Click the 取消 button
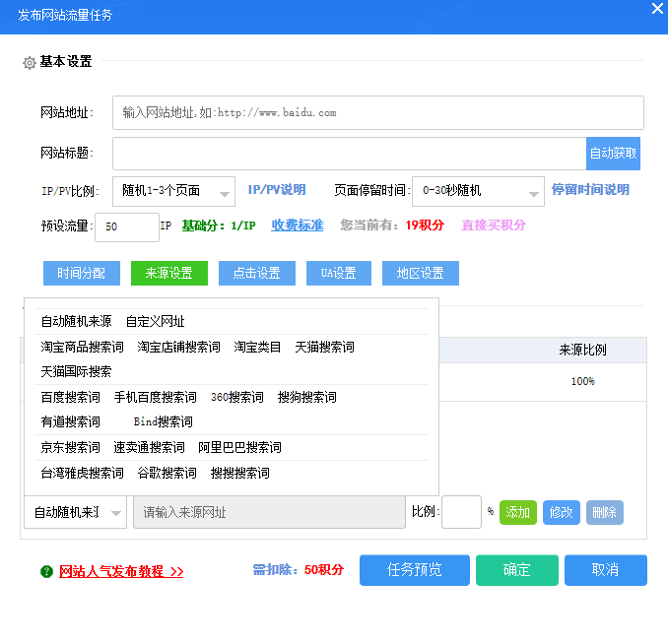The width and height of the screenshot is (668, 644). (605, 570)
